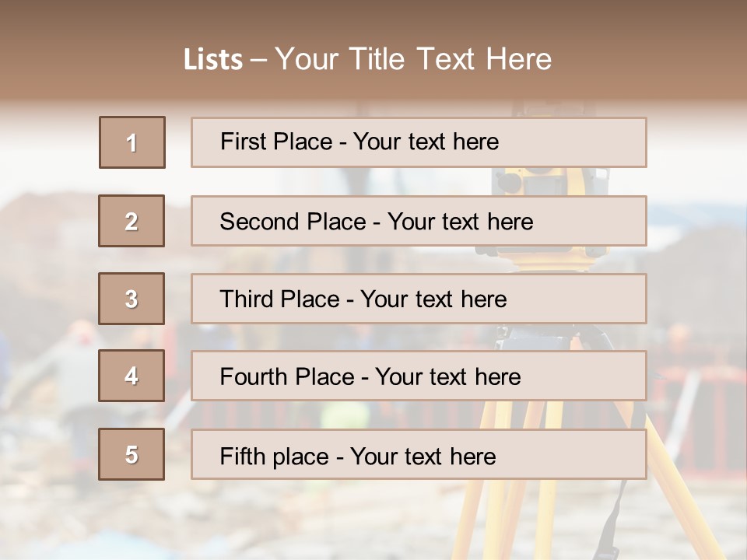
Task: Click the number 5 box
Action: [x=132, y=454]
